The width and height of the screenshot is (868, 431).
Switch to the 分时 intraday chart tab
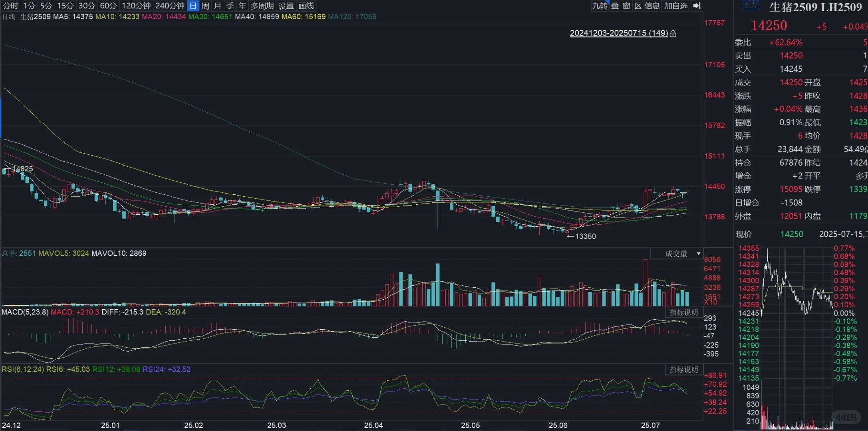11,6
